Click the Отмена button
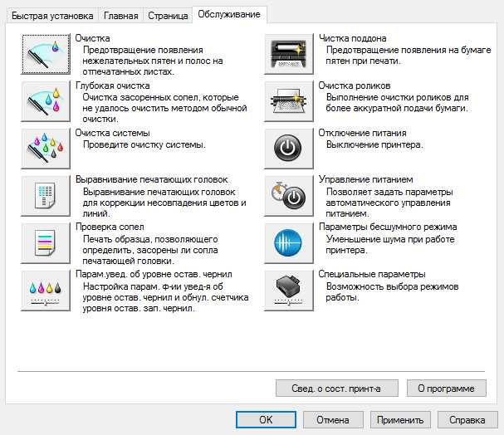This screenshot has width=504, height=435. point(333,419)
